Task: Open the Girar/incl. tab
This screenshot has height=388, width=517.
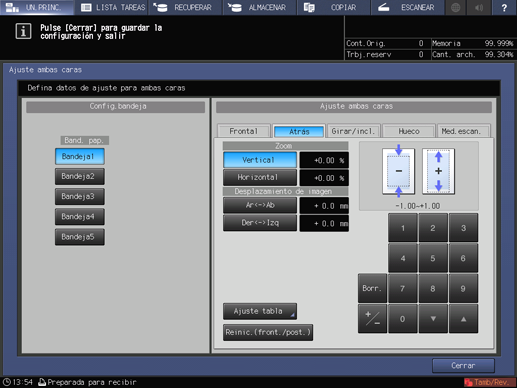Action: pos(353,131)
